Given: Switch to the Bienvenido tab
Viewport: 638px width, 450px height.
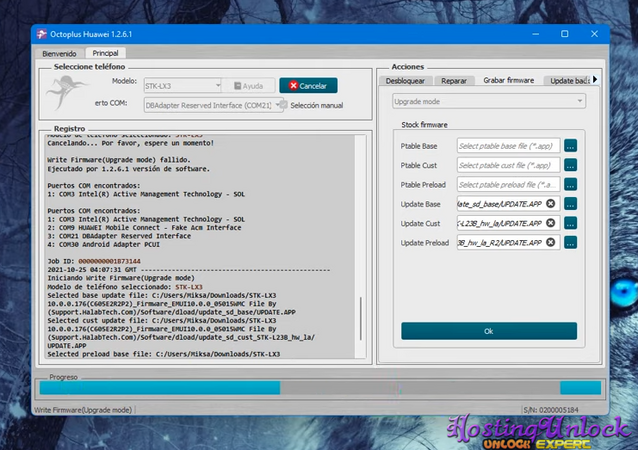Looking at the screenshot, I should coord(59,53).
